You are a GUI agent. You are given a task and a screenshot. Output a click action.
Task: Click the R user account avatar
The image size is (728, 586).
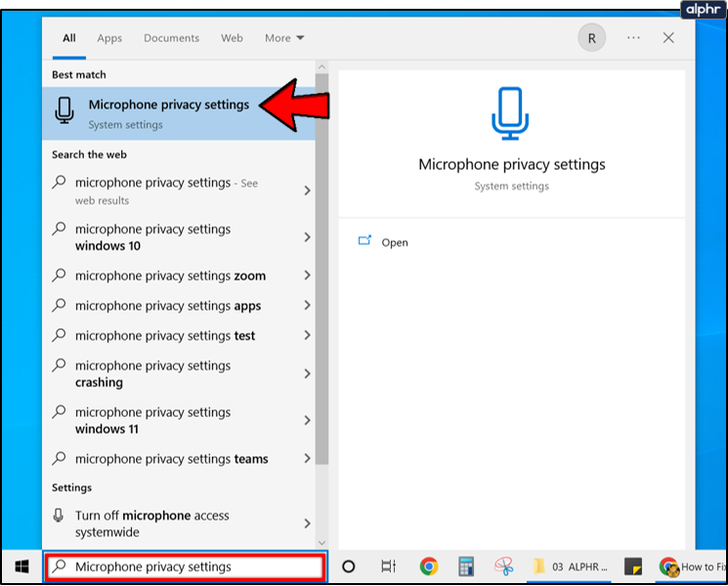pos(590,38)
